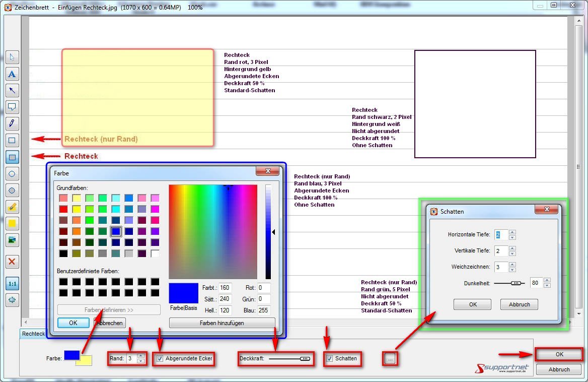588x382 pixels.
Task: Set zoom to 1:1 actual size
Action: click(13, 284)
